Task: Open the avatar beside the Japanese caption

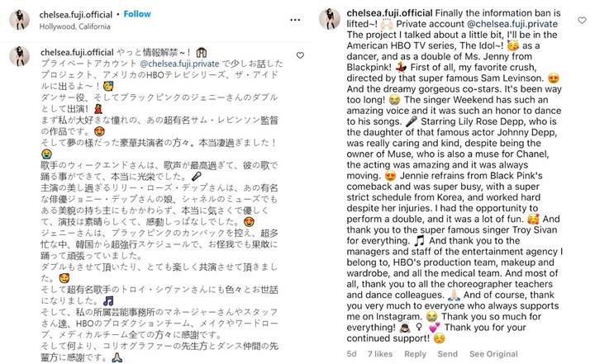Action: [19, 56]
